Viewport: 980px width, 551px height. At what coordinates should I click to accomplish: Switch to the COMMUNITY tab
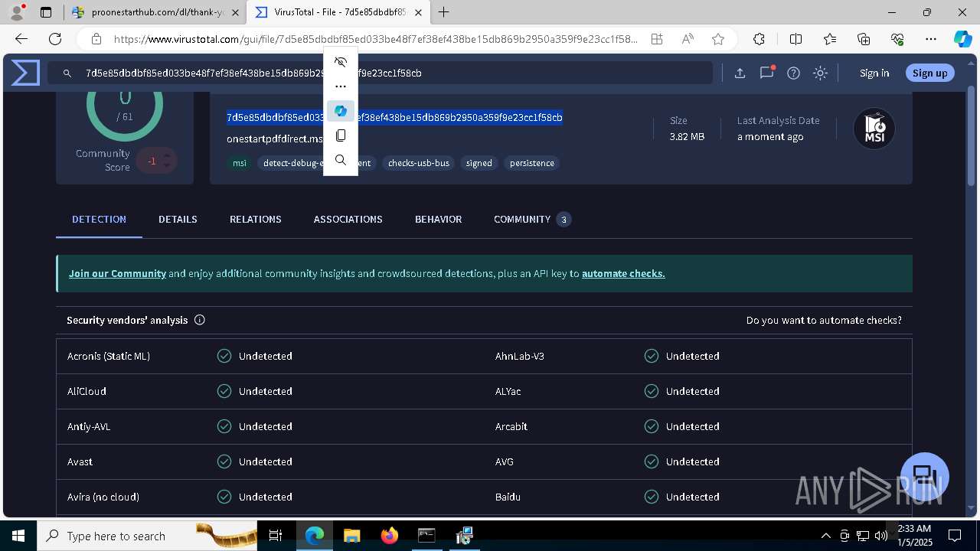(532, 220)
